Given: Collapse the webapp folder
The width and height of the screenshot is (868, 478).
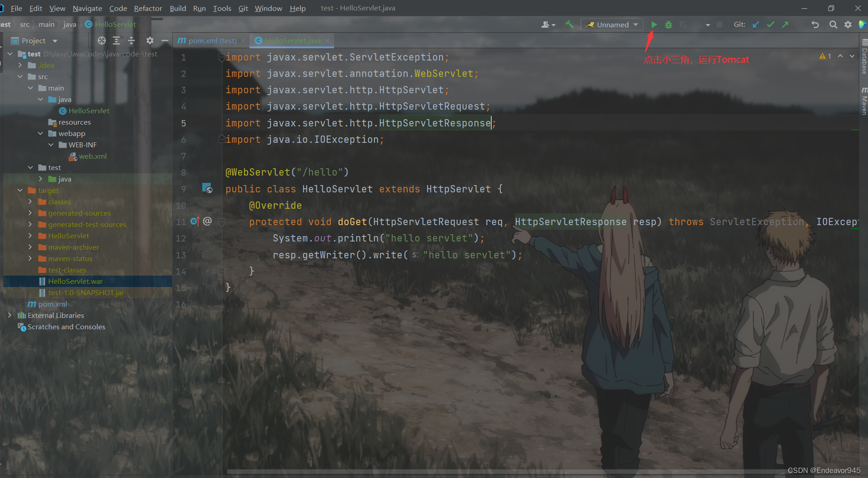Looking at the screenshot, I should click(40, 133).
